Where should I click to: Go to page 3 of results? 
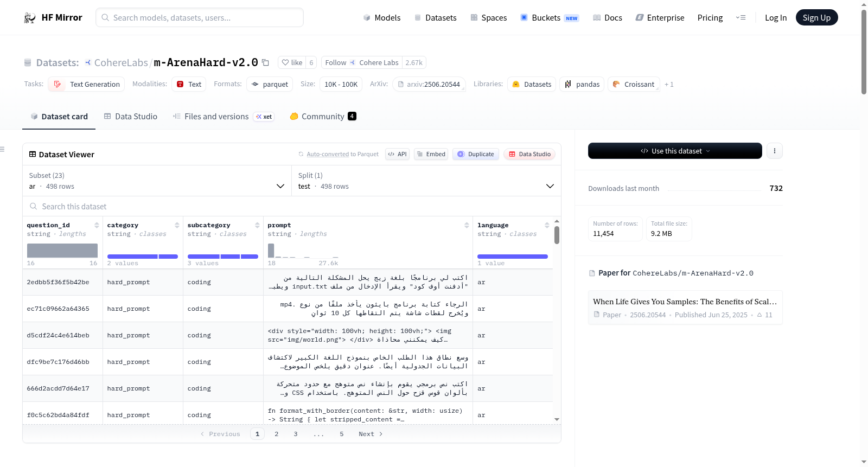(x=296, y=434)
